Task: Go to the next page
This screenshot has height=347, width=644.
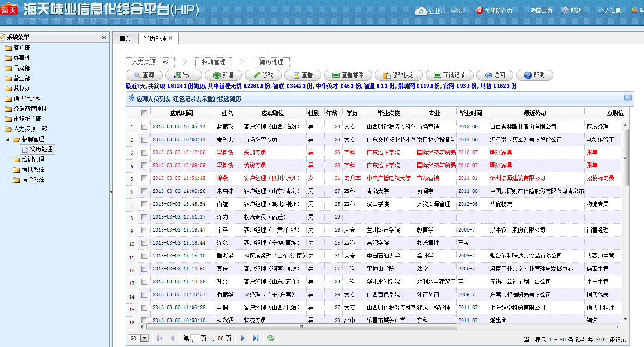Action: pos(243,338)
